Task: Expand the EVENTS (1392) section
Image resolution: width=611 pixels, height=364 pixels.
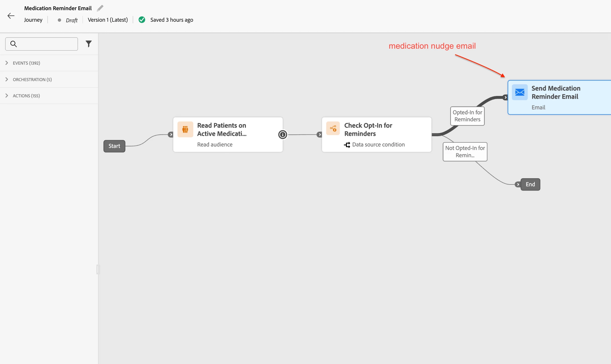Action: [26, 63]
